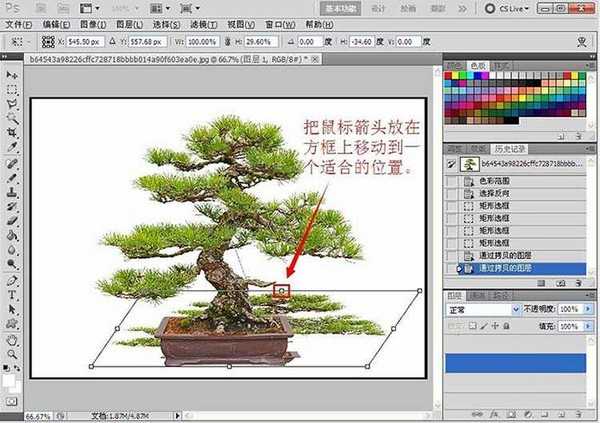Toggle lock position in Layers panel
The width and height of the screenshot is (600, 423).
pos(495,326)
